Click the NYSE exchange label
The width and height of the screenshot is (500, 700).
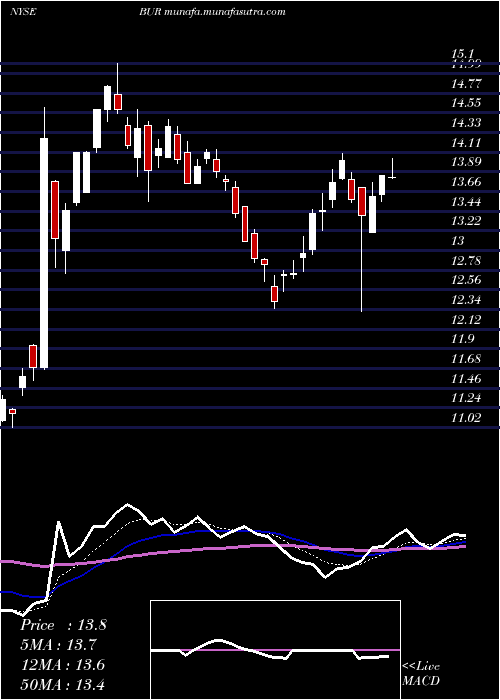22,12
